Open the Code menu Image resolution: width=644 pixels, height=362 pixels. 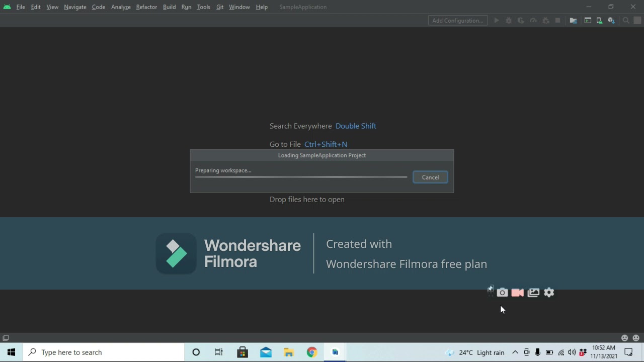[x=98, y=7]
